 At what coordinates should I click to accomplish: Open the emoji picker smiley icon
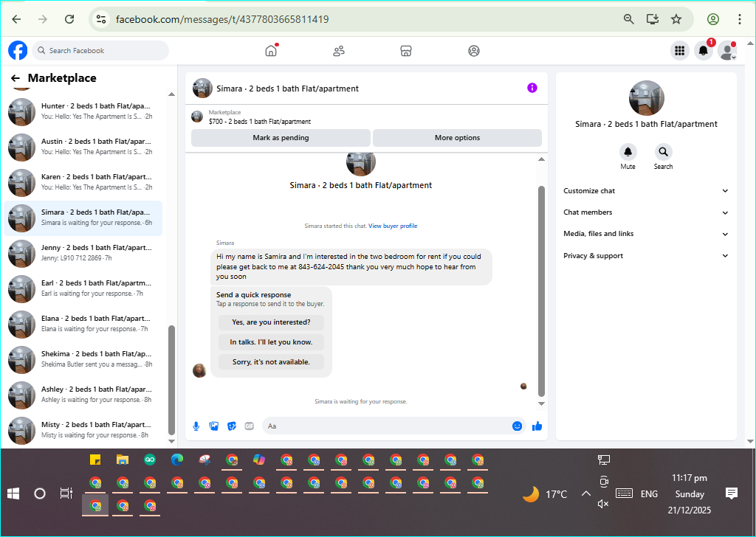517,426
